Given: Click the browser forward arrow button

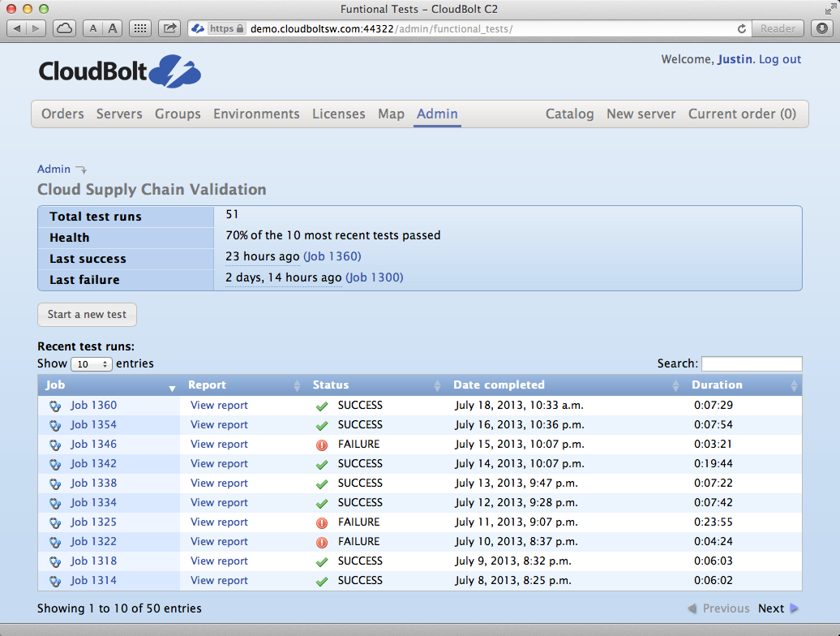Looking at the screenshot, I should click(36, 28).
